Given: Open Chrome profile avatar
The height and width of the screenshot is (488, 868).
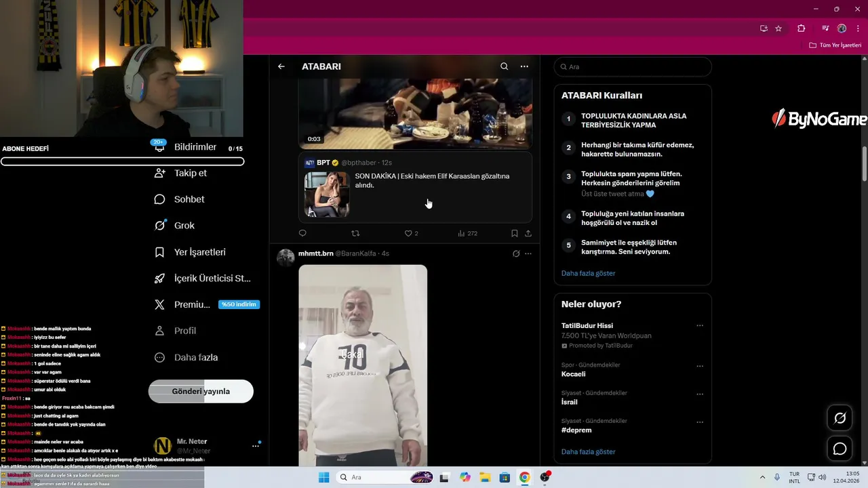Looking at the screenshot, I should point(842,28).
